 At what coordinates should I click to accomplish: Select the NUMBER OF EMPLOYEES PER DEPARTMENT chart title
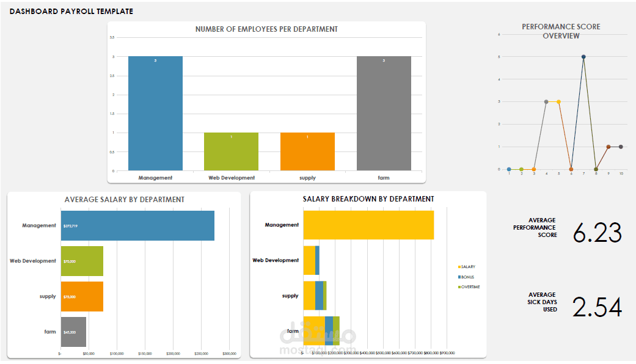(x=266, y=29)
